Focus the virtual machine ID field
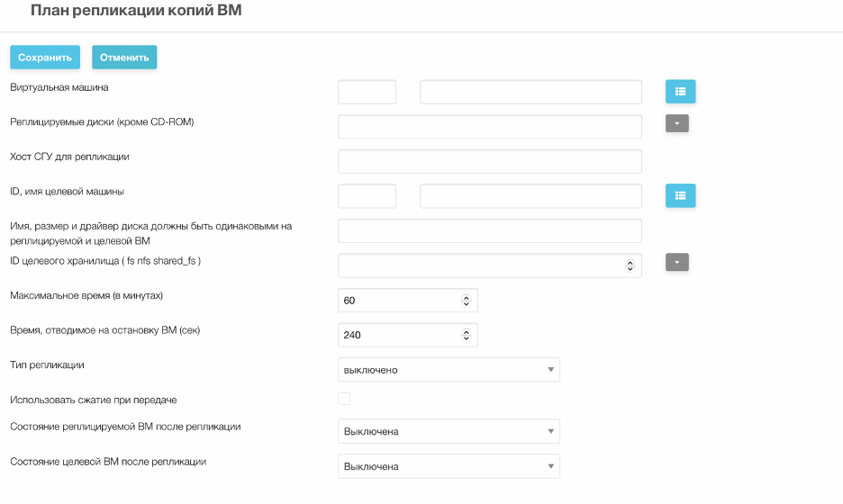 tap(367, 92)
